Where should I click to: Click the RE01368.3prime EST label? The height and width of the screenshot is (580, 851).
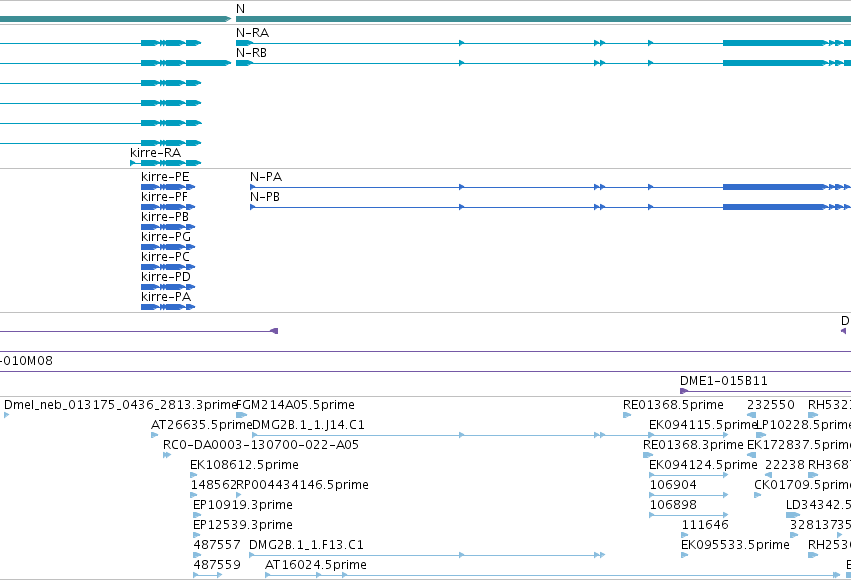[693, 445]
